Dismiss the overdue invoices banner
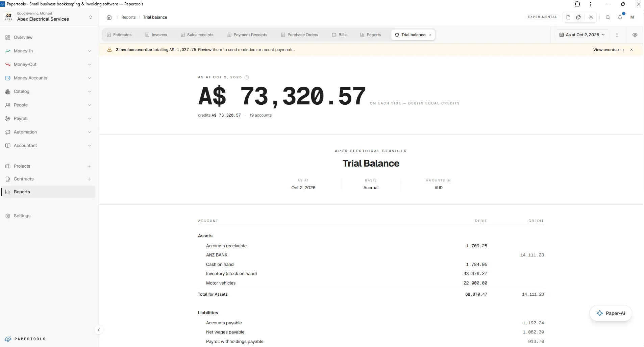This screenshot has width=644, height=347. (631, 50)
